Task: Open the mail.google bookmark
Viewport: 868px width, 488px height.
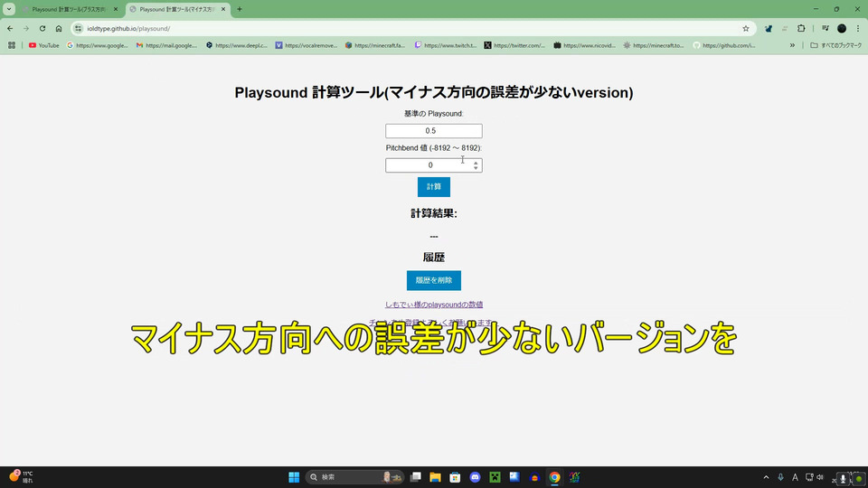Action: (x=166, y=45)
